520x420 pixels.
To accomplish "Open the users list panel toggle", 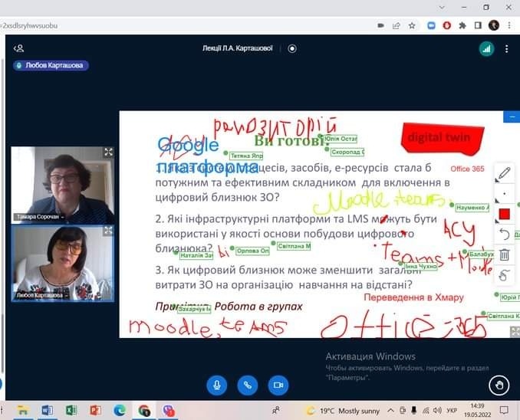I will (18, 48).
